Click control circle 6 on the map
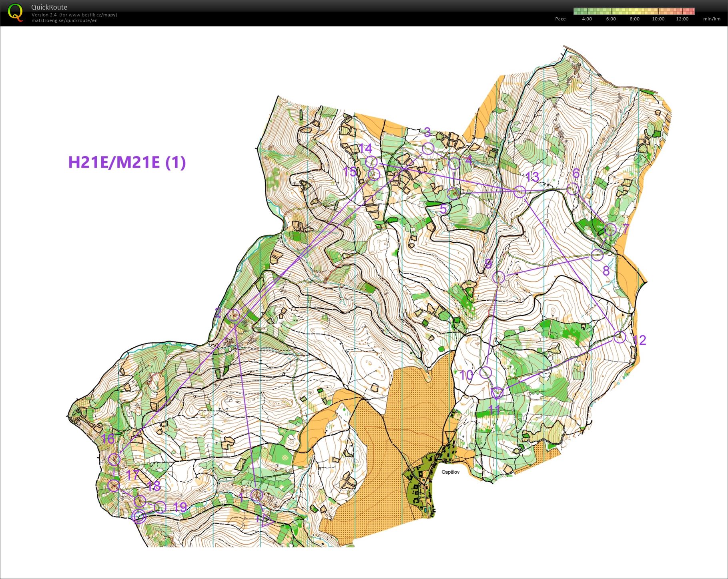Image resolution: width=728 pixels, height=579 pixels. coord(573,189)
